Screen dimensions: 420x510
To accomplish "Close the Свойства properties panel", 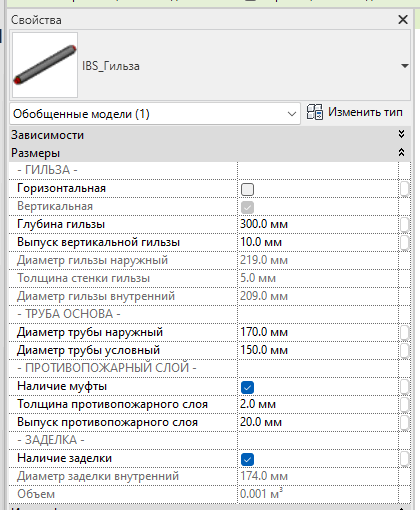I will [403, 20].
